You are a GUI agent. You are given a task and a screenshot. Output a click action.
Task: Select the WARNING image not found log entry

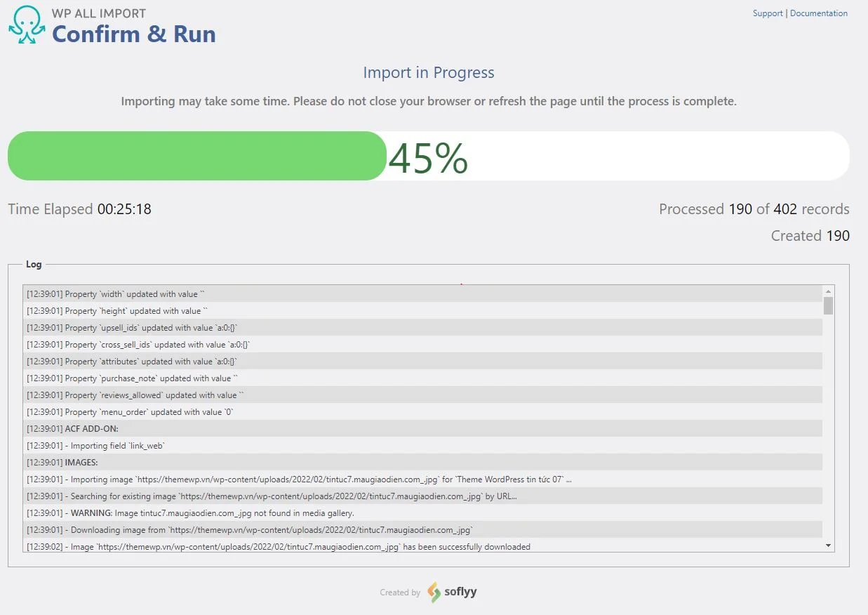pos(422,513)
